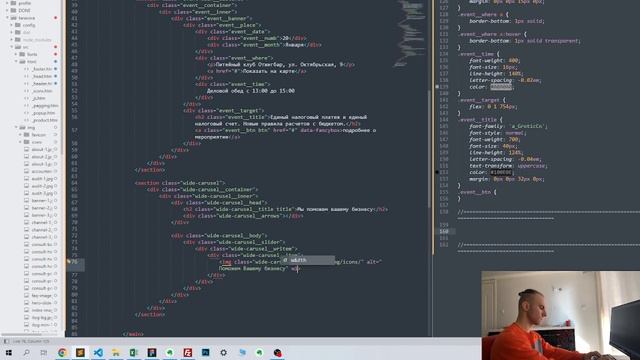Screen dimensions: 640x360
Task: Select banner-3 file in the sidebar
Action: [42, 215]
